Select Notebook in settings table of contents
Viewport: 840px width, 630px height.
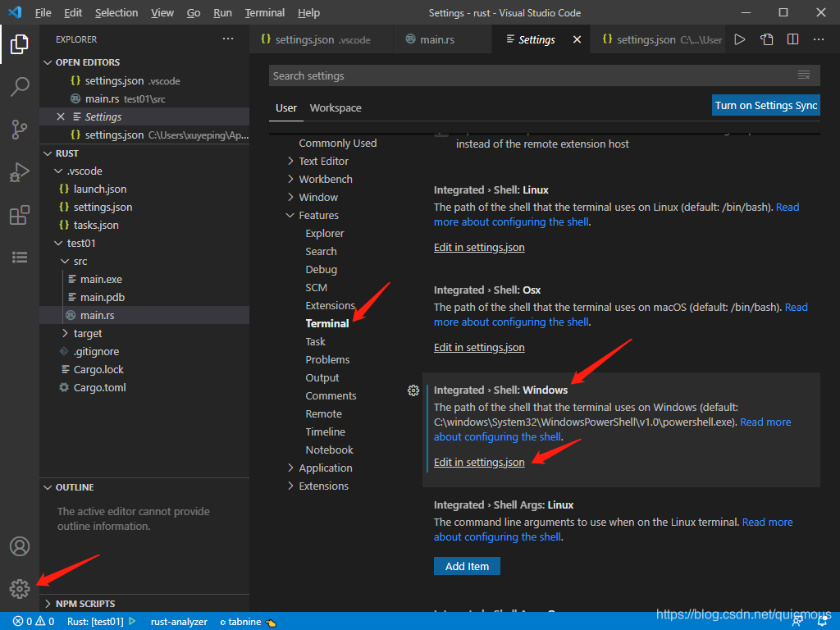329,450
